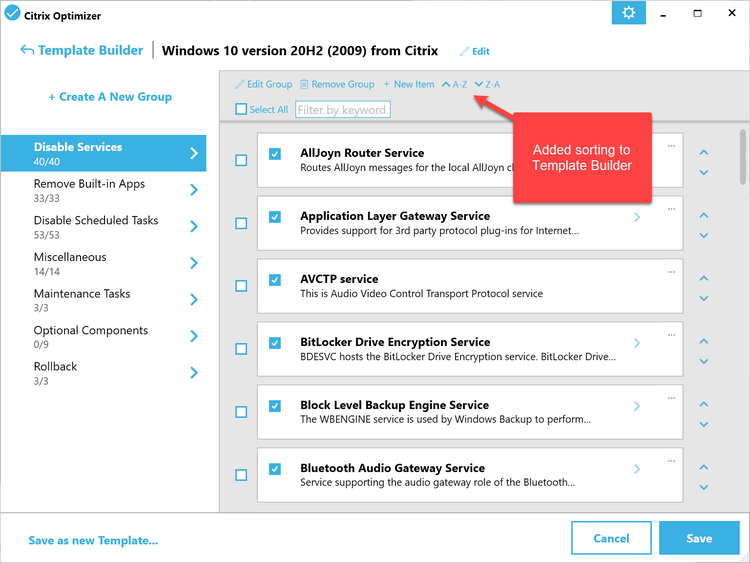
Task: Move BitLocker Drive Encryption Service up
Action: pyautogui.click(x=704, y=342)
